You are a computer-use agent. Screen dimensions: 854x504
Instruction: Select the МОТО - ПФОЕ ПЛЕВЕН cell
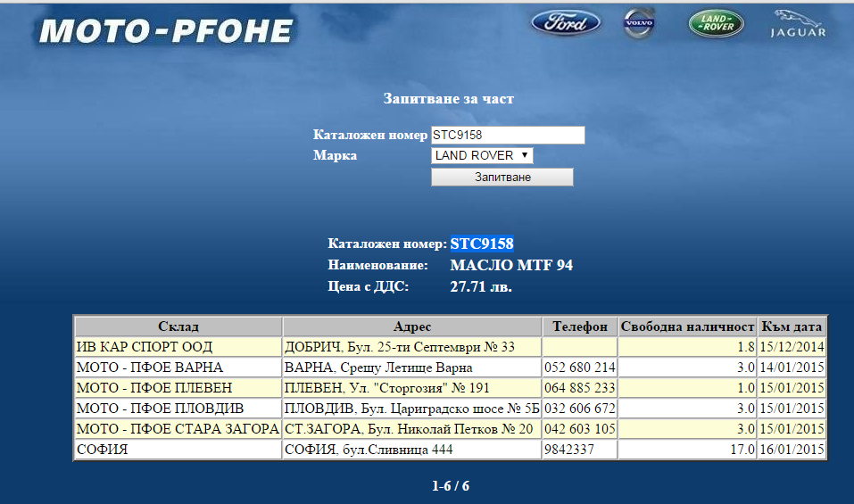[178, 388]
